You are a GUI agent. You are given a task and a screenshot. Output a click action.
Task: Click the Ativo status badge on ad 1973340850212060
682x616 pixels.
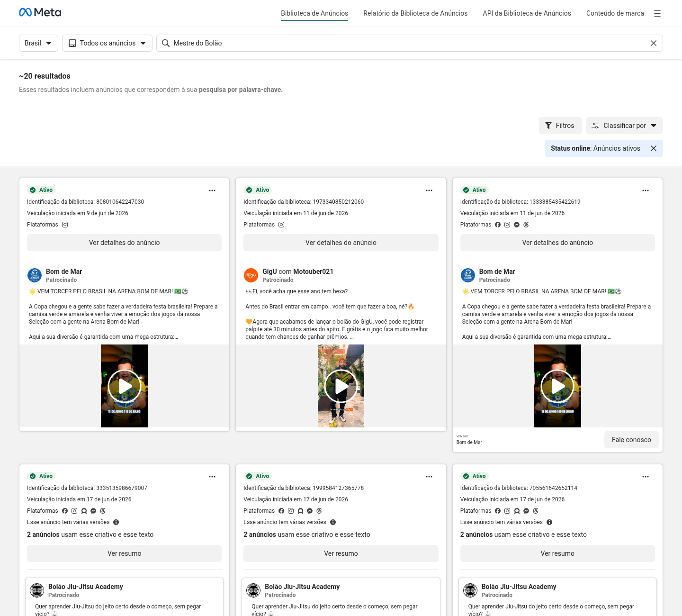[x=257, y=190]
